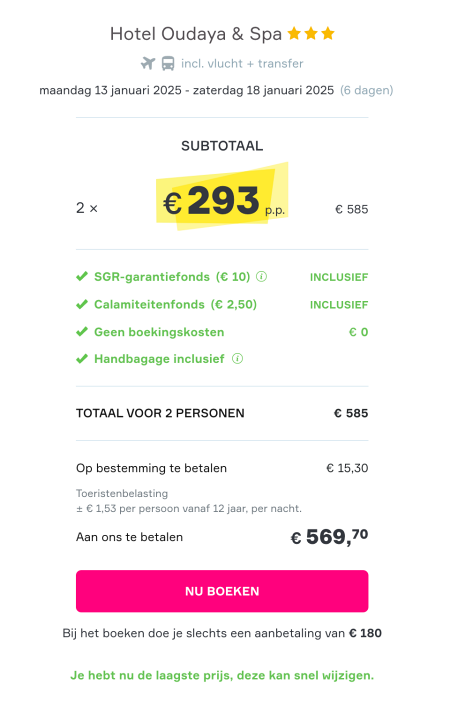Click the hotel star rating
The height and width of the screenshot is (708, 450).
coord(311,33)
